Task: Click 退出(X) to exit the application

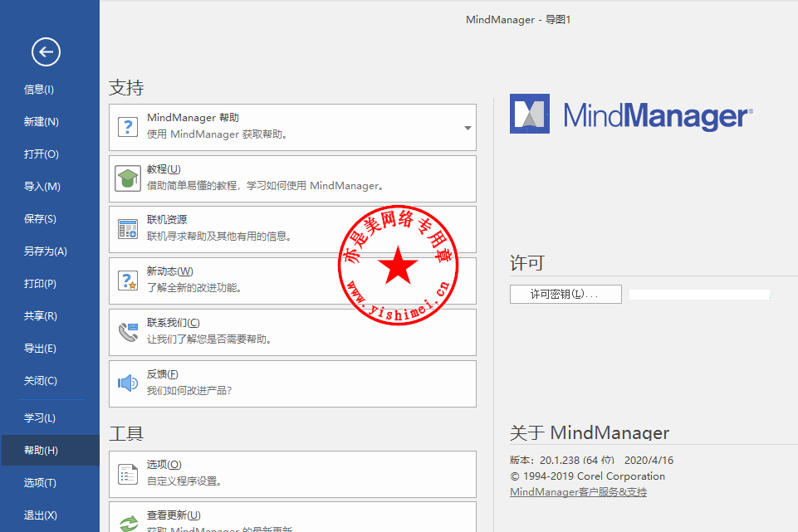Action: click(x=40, y=515)
